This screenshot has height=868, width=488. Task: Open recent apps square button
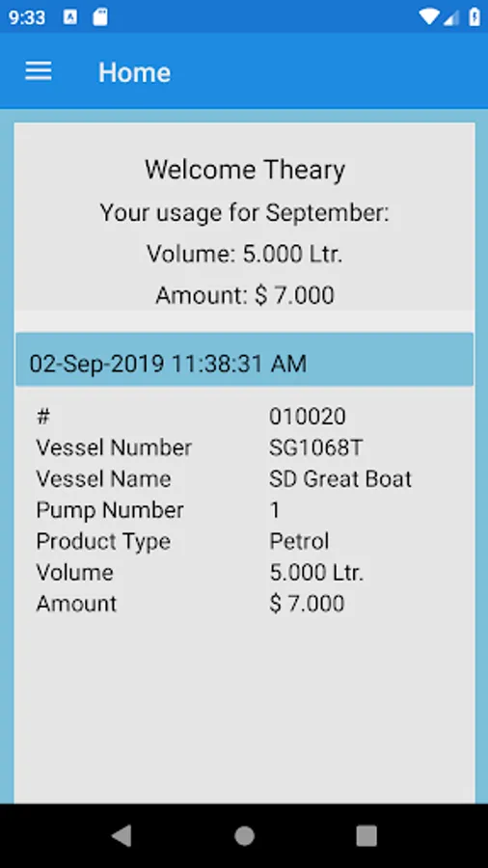click(366, 836)
